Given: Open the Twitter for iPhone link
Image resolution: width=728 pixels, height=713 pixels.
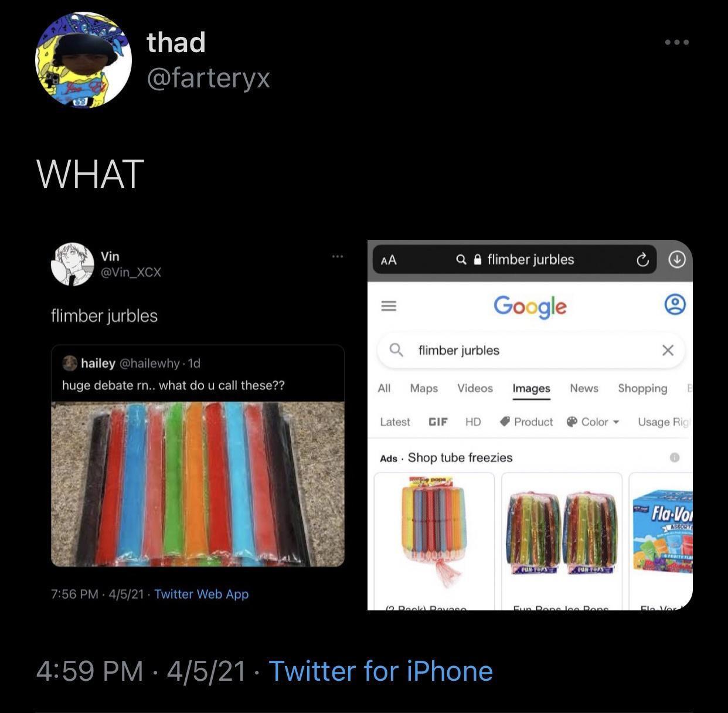Looking at the screenshot, I should (x=380, y=671).
